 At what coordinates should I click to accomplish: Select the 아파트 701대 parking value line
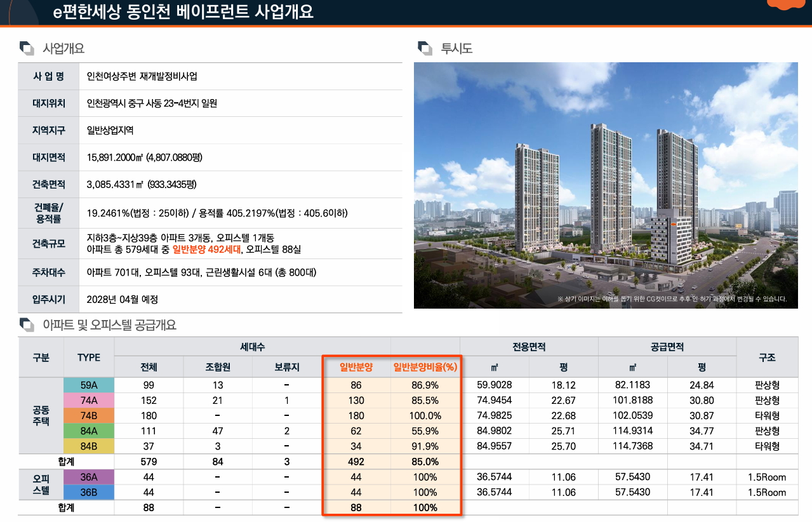tap(202, 272)
